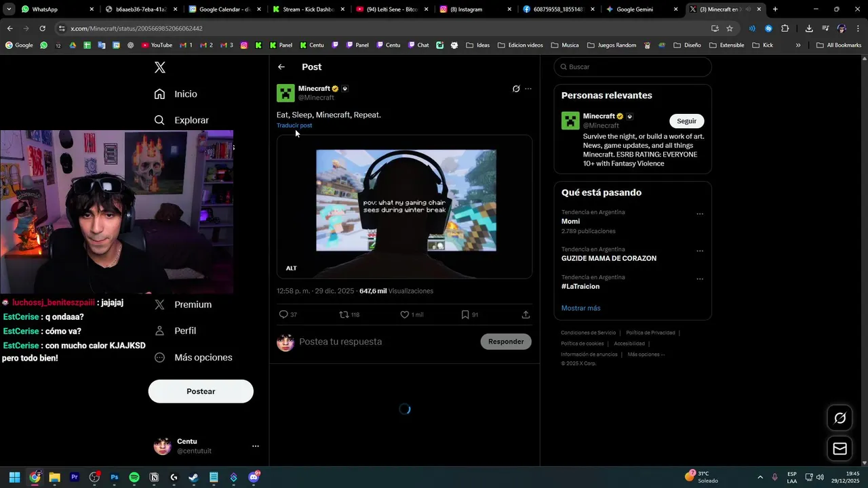The height and width of the screenshot is (488, 868).
Task: Open Edicion videos bookmarks folder
Action: click(520, 45)
